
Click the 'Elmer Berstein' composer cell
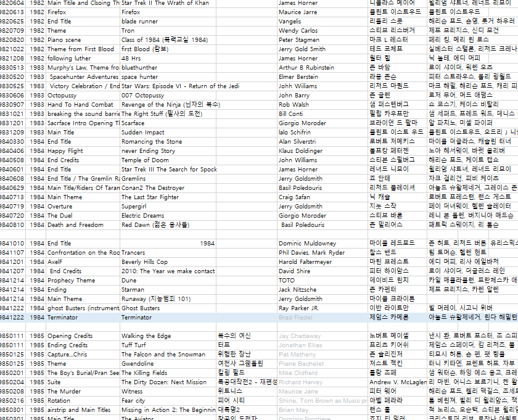[x=323, y=77]
